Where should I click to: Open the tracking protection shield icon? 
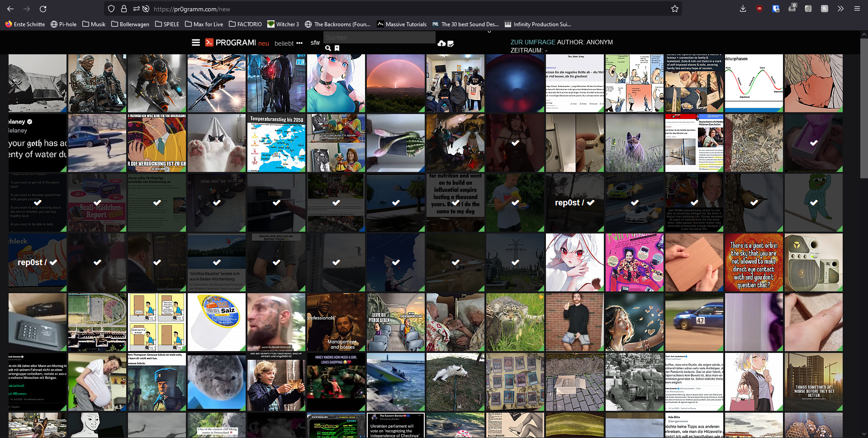coord(111,9)
